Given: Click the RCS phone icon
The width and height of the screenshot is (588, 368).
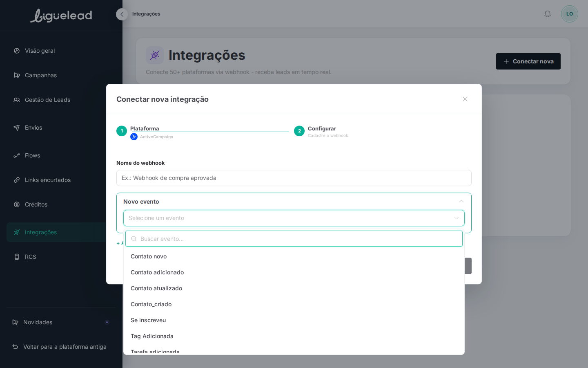Looking at the screenshot, I should pyautogui.click(x=17, y=257).
